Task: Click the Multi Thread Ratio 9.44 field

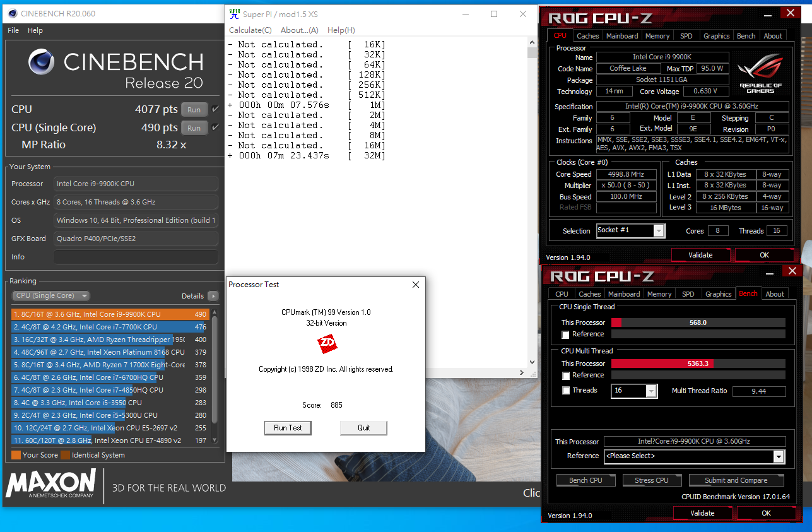Action: point(759,391)
